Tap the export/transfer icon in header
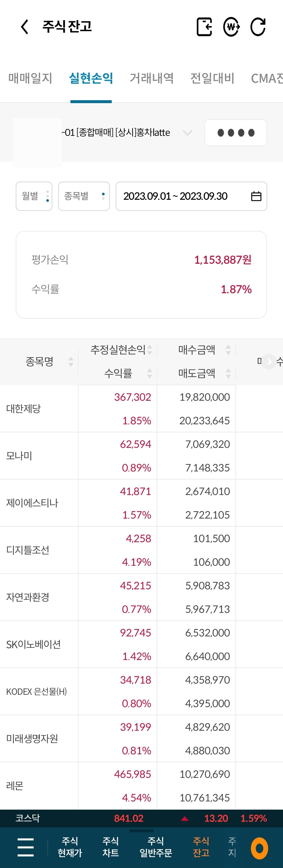Viewport: 283px width, 868px height. [204, 27]
